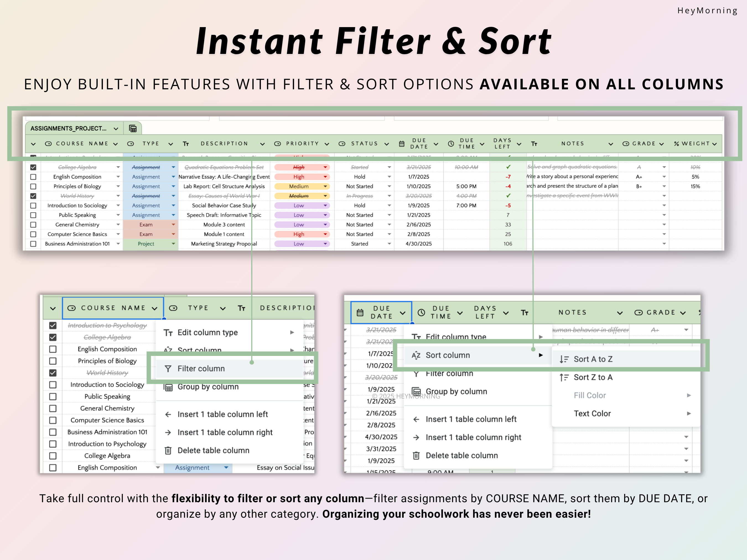Select Edit column type in left context menu
The height and width of the screenshot is (560, 747).
coord(208,332)
